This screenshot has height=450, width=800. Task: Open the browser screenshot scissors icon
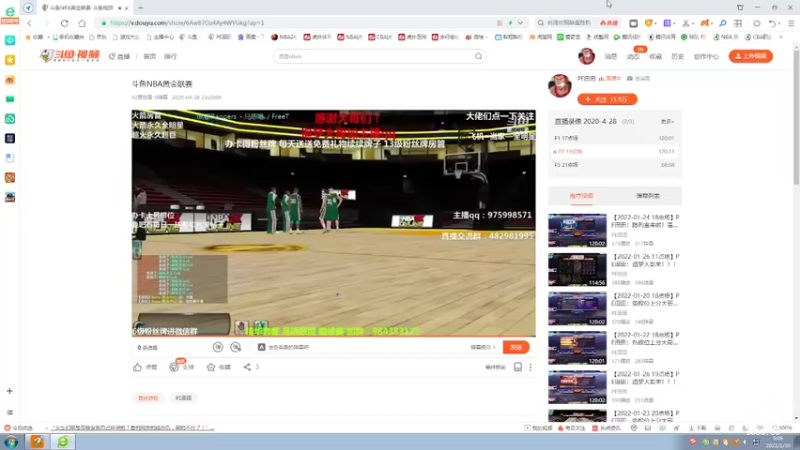pos(686,23)
